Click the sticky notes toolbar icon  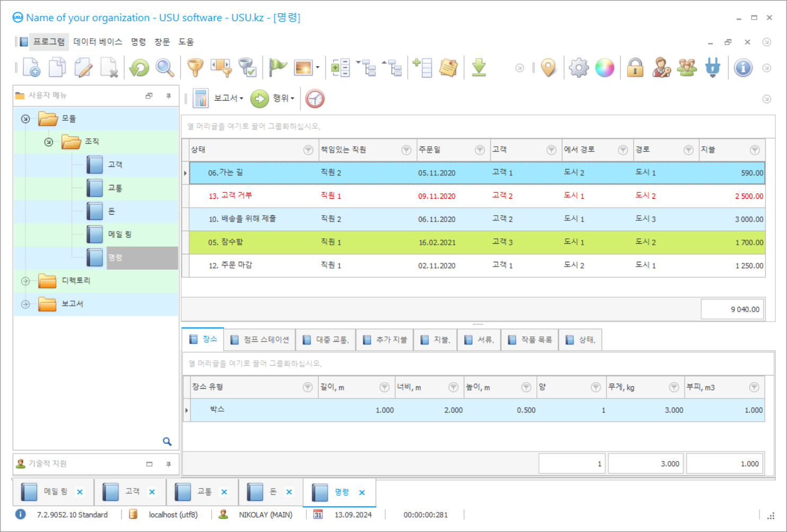tap(448, 68)
